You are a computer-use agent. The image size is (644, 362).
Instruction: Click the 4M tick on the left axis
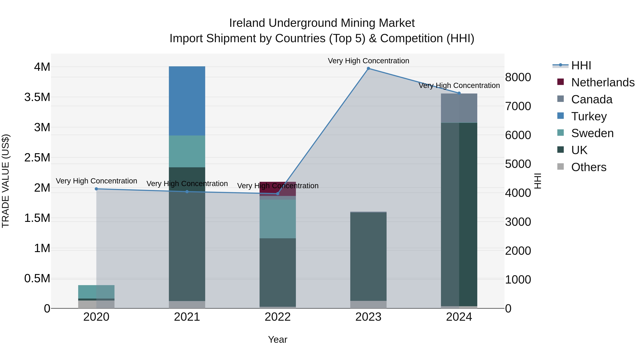pos(42,67)
